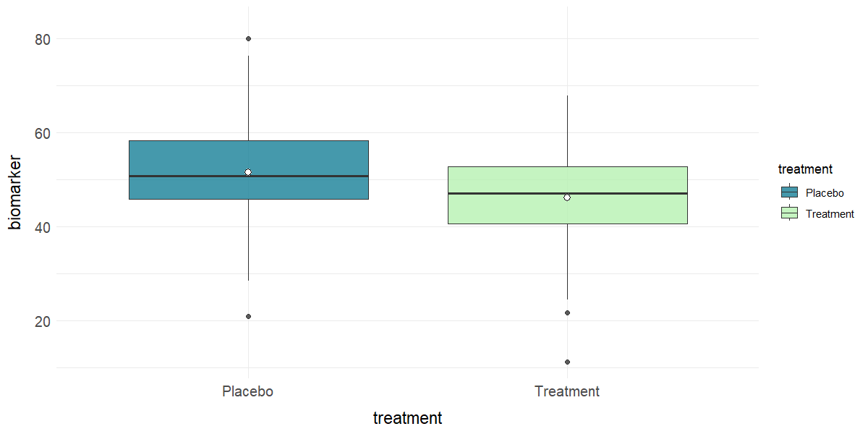Select the Treatment outlier just above 20

pyautogui.click(x=567, y=312)
